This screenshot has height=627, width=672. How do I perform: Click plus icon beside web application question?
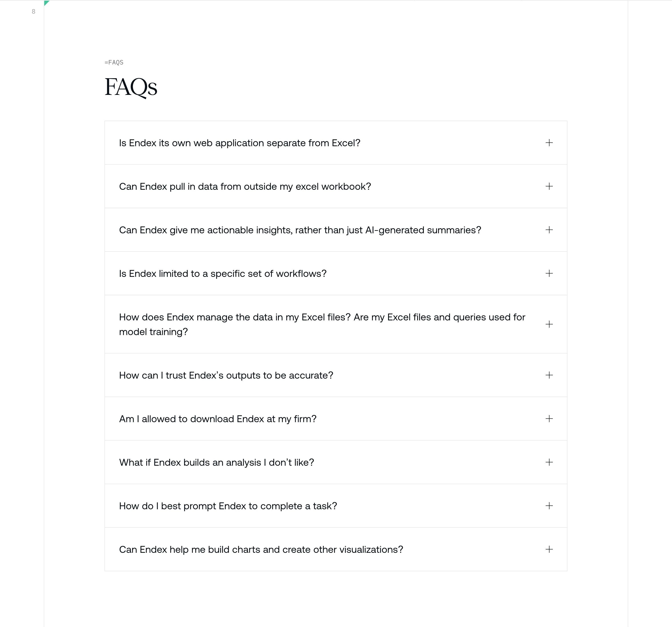pyautogui.click(x=549, y=143)
